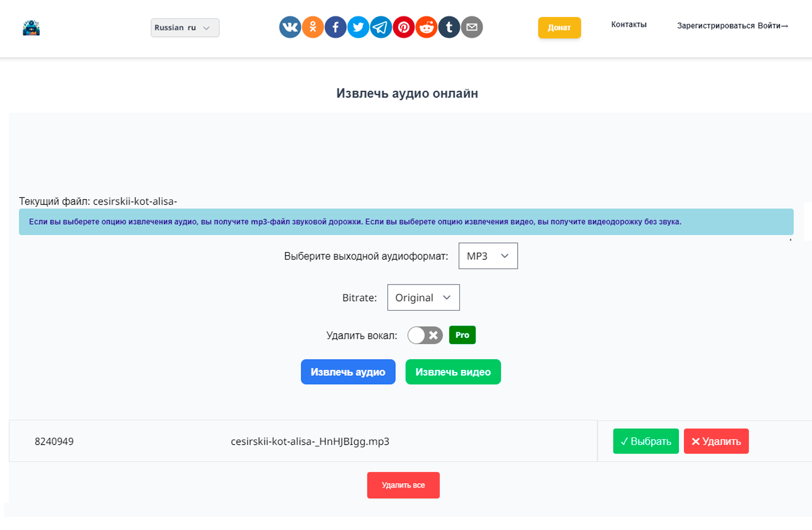Share on Reddit icon

(426, 27)
